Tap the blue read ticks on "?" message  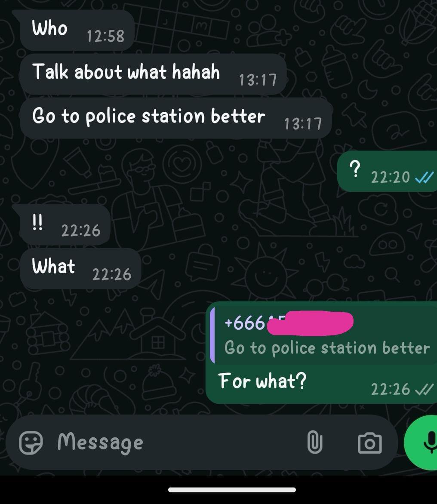424,177
